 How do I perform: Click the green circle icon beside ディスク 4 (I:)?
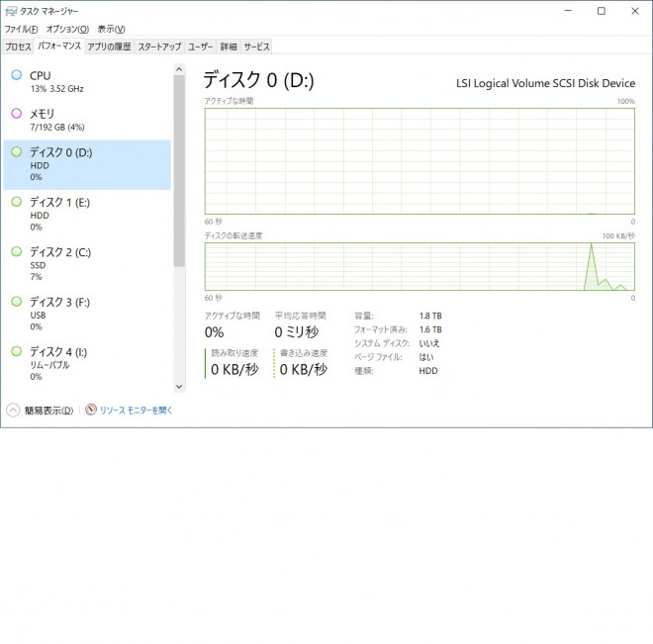17,351
